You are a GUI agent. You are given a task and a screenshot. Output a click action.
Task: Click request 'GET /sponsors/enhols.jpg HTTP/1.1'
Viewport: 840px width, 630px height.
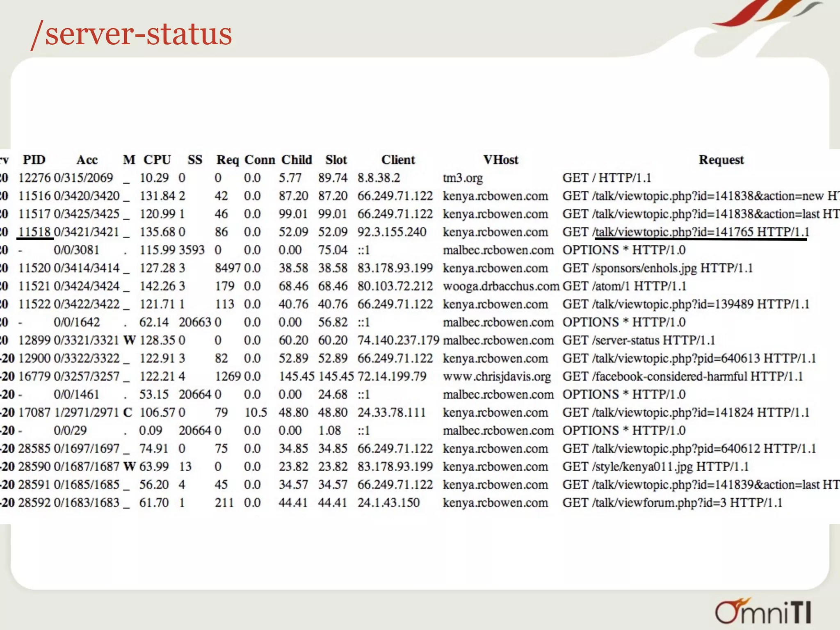pyautogui.click(x=657, y=268)
